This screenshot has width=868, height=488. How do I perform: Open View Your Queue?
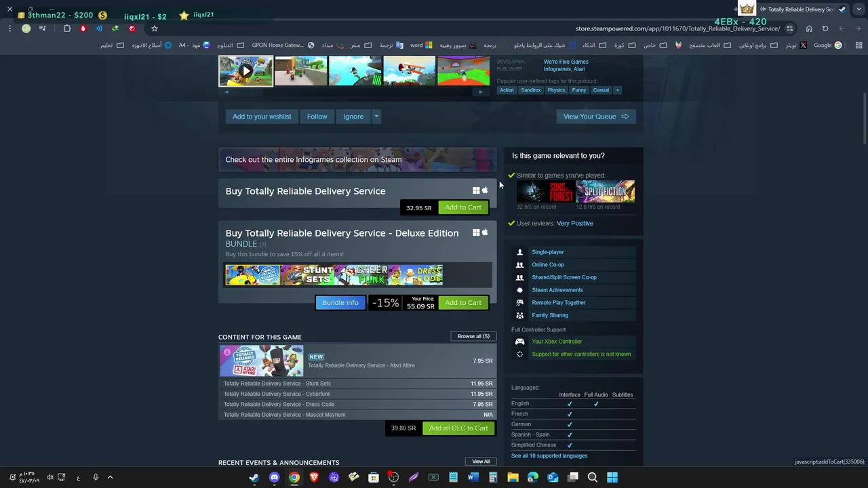(596, 117)
